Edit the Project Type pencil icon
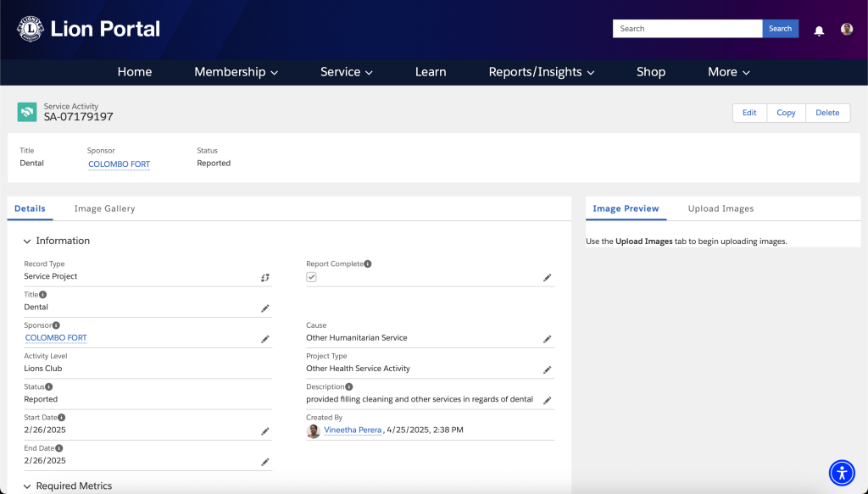 547,369
